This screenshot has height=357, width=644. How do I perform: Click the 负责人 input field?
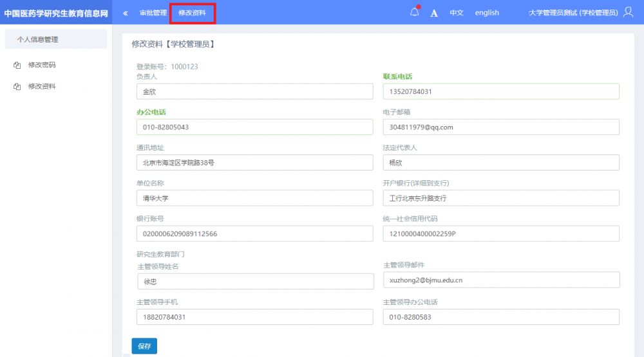coord(254,92)
